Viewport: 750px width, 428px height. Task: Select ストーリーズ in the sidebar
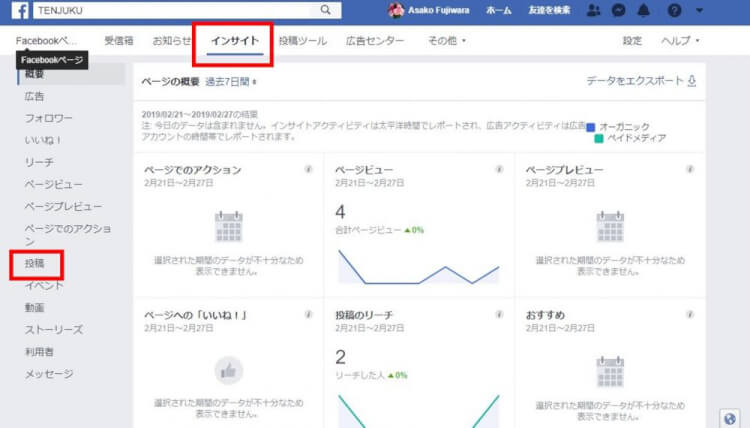click(54, 329)
